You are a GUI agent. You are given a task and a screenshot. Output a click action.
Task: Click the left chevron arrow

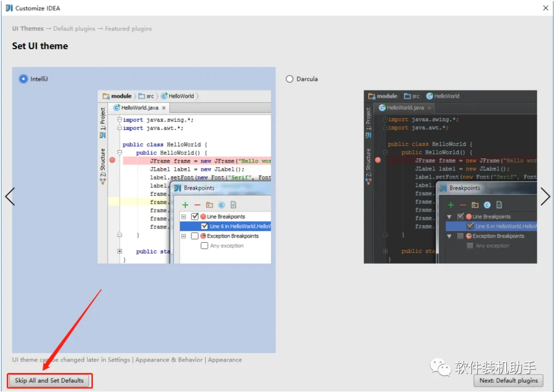pos(10,197)
